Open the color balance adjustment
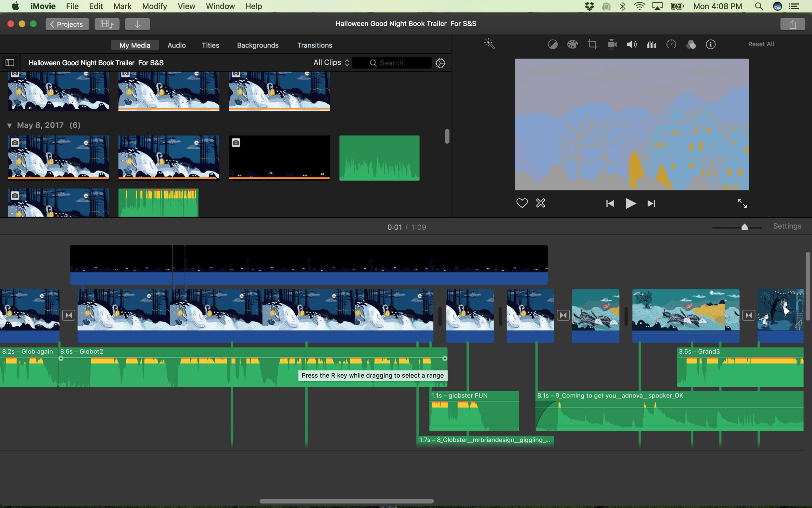 552,44
